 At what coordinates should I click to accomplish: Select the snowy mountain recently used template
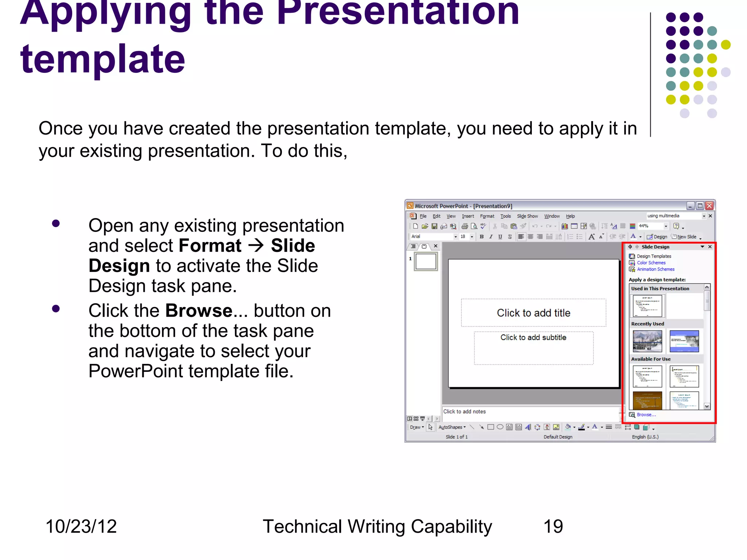647,341
